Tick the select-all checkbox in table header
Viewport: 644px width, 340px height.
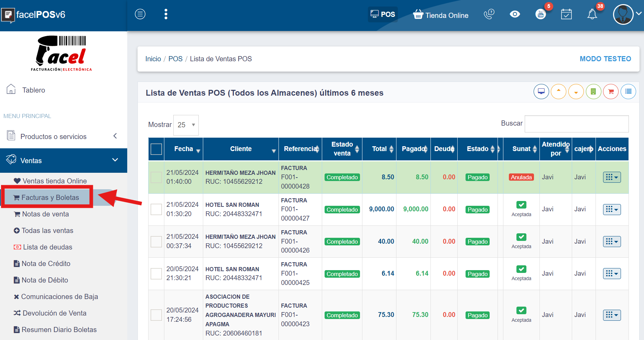156,149
